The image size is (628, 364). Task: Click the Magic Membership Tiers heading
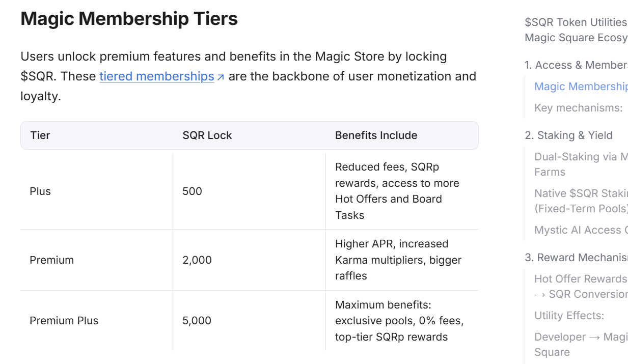(129, 19)
